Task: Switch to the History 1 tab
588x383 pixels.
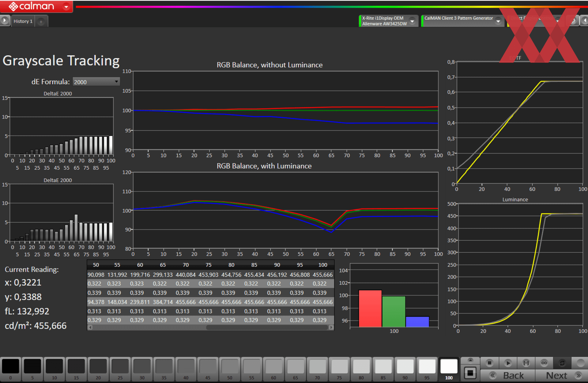Action: (23, 21)
